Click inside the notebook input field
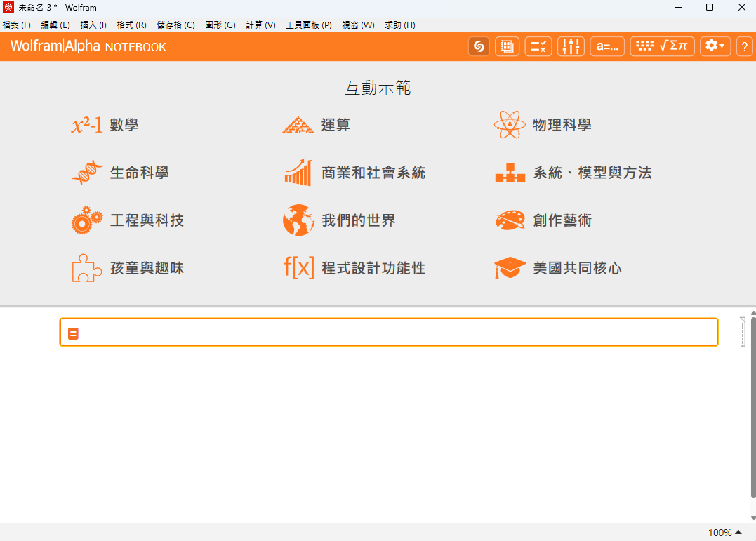Image resolution: width=756 pixels, height=541 pixels. click(x=389, y=332)
